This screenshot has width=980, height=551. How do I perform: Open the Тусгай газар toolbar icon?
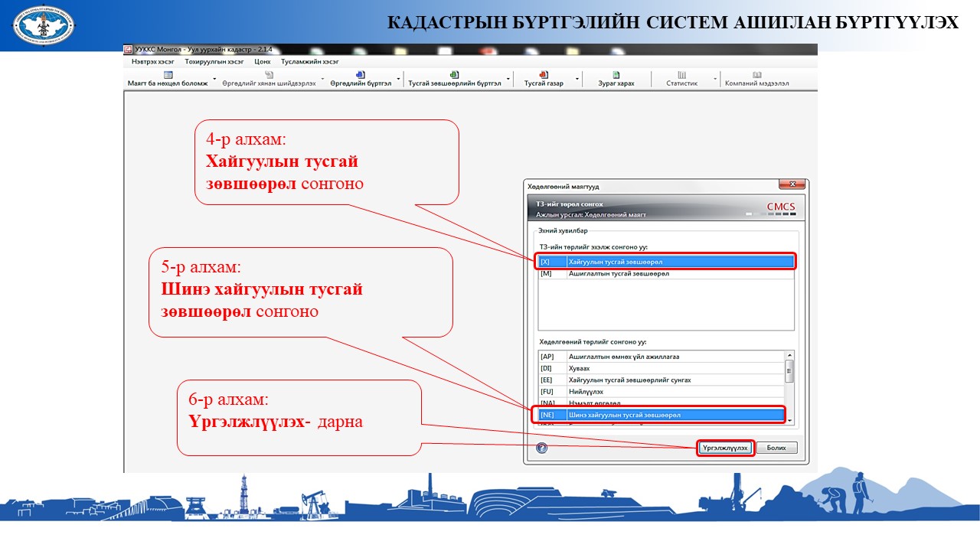click(x=543, y=75)
